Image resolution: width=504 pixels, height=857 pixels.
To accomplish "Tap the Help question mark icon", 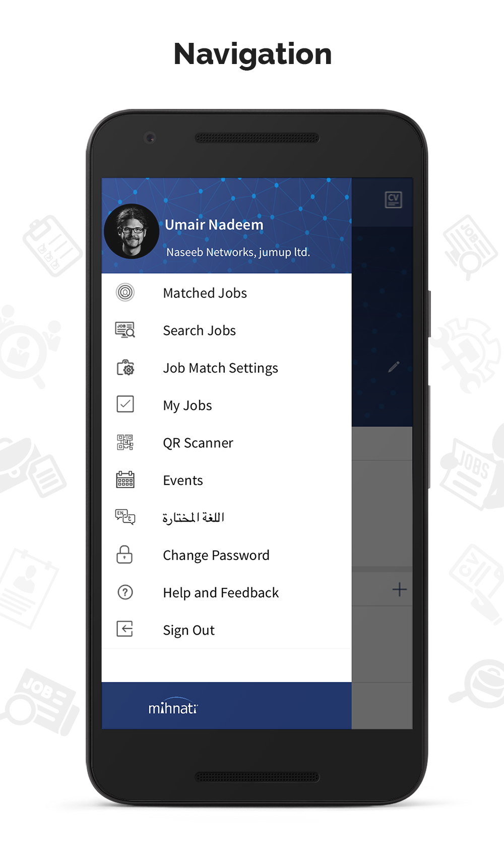I will tap(125, 592).
